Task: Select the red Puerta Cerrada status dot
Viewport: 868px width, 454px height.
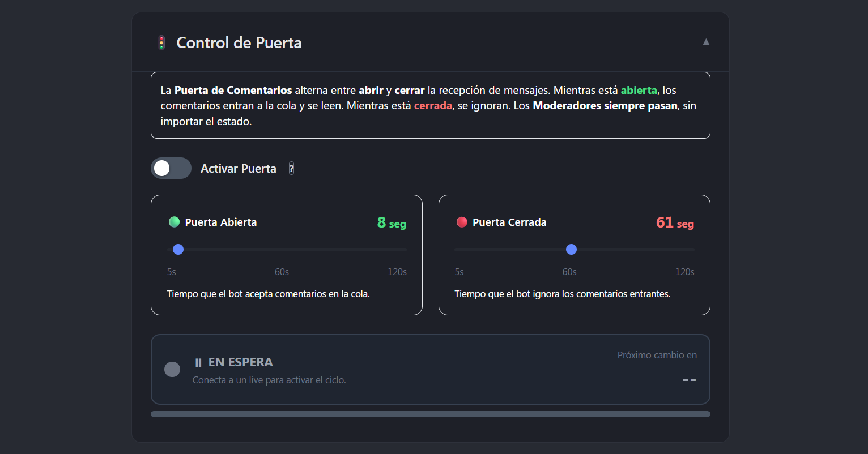Action: pos(461,222)
